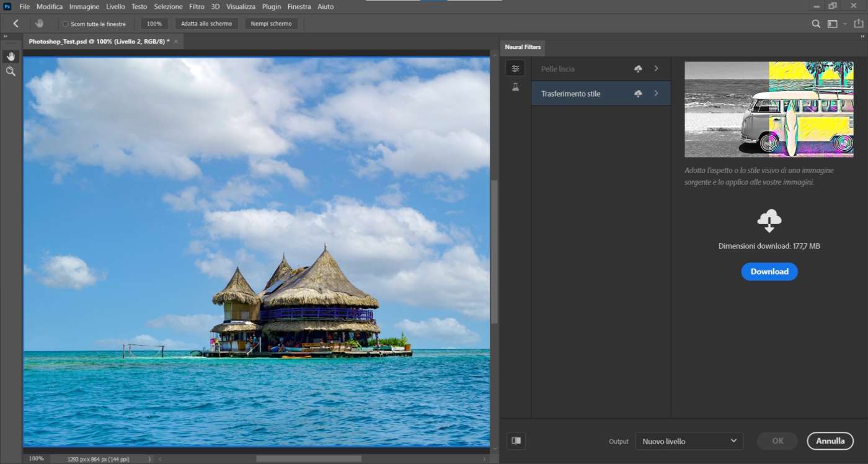Expand the workspace layout dropdown arrow
Screen dimensions: 868x464
click(x=846, y=24)
